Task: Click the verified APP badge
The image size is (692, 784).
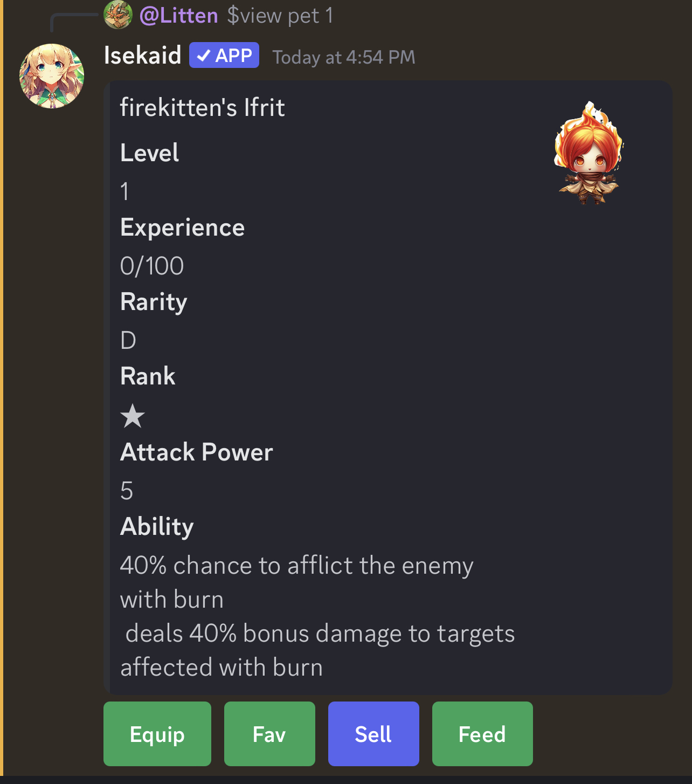Action: point(224,55)
